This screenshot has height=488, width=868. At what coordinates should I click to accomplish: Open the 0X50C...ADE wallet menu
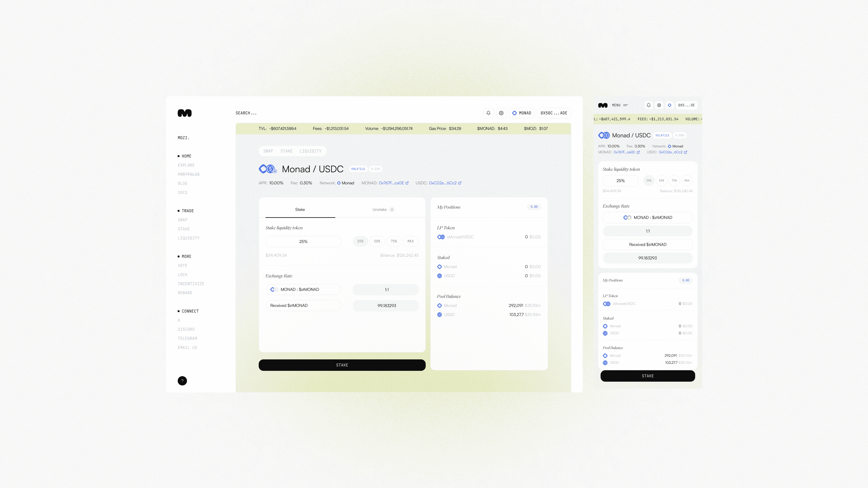(x=554, y=113)
